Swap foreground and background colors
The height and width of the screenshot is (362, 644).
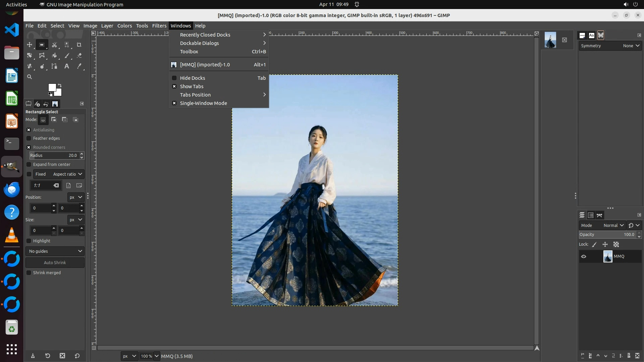click(60, 85)
